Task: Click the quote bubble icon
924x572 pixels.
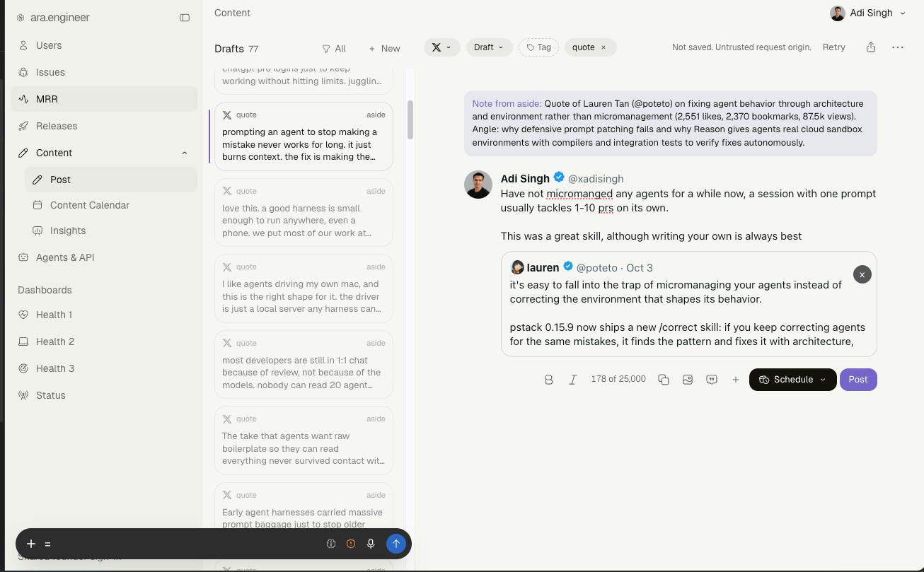Action: 712,380
